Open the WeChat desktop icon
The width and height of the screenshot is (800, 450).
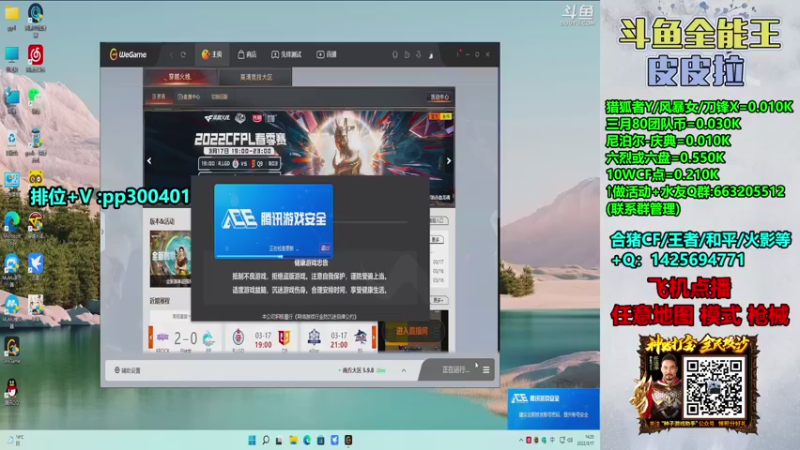35,99
